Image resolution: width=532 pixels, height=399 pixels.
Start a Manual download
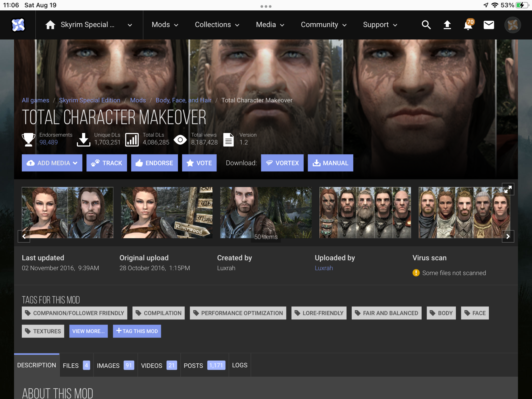pyautogui.click(x=330, y=163)
